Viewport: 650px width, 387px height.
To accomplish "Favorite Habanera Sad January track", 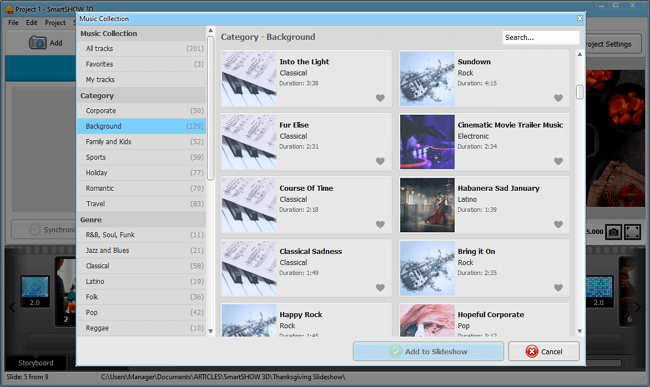I will pyautogui.click(x=558, y=224).
